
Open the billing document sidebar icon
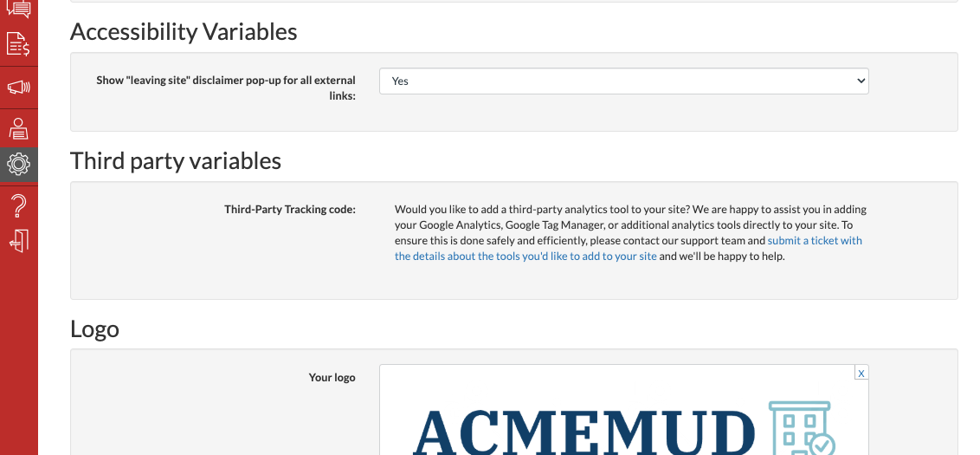[18, 44]
